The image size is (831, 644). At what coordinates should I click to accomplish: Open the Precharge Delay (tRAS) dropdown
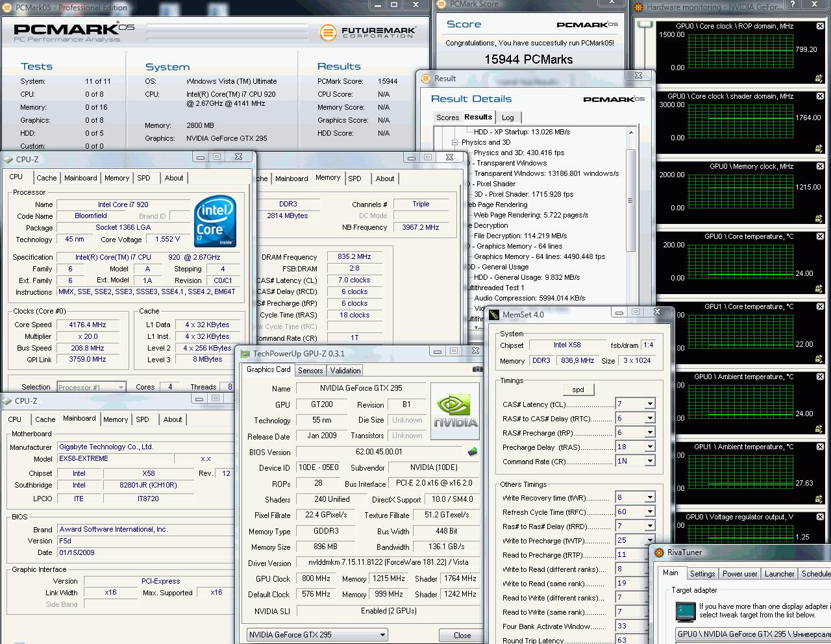tap(649, 447)
